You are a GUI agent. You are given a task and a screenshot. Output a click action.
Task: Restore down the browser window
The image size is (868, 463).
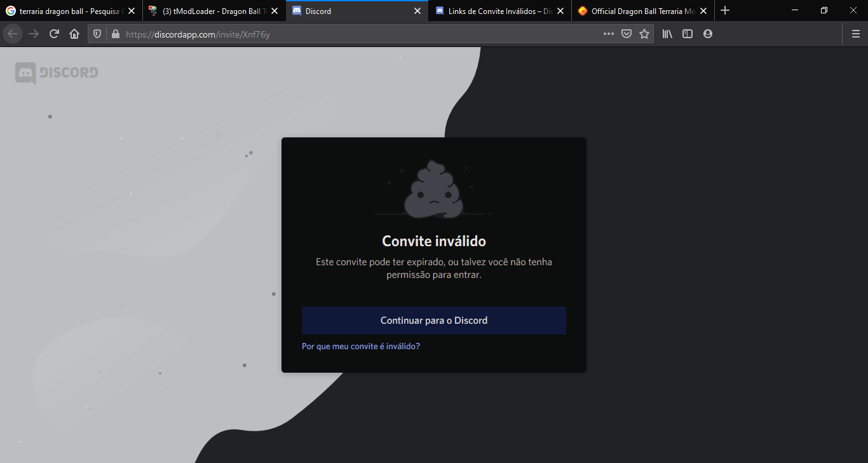tap(824, 11)
